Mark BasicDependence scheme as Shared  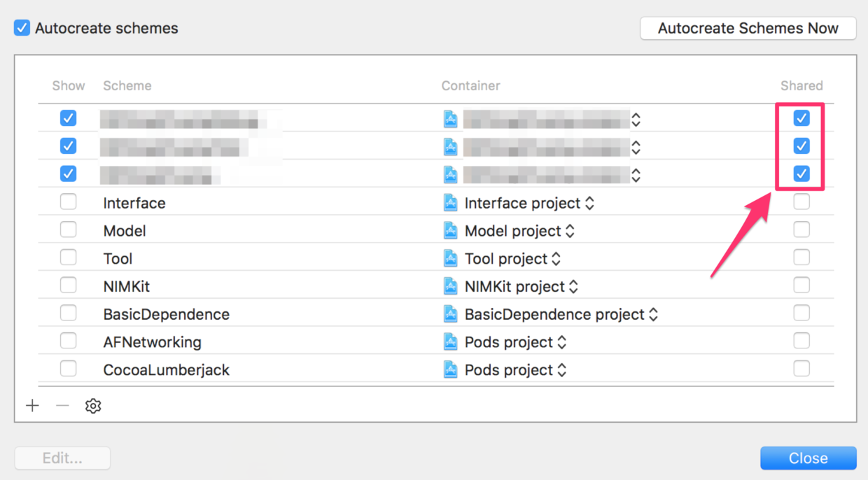[x=801, y=313]
